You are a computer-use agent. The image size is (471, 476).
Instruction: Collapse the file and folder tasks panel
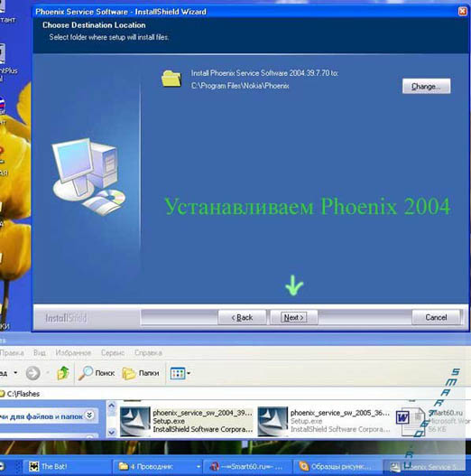click(89, 415)
